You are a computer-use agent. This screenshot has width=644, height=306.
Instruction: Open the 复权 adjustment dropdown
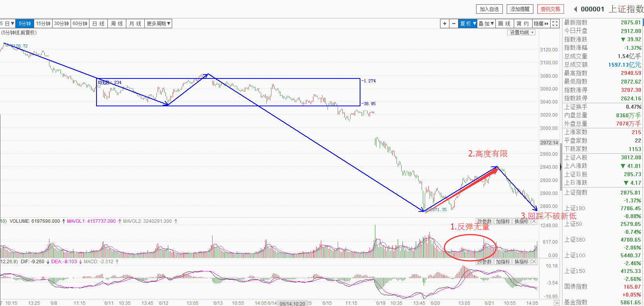[x=468, y=24]
